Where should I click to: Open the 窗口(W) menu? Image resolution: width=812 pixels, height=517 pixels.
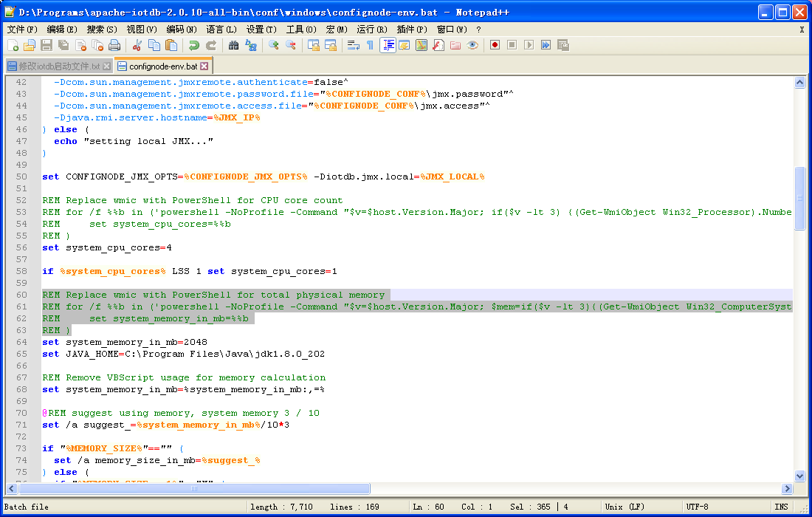pos(452,30)
